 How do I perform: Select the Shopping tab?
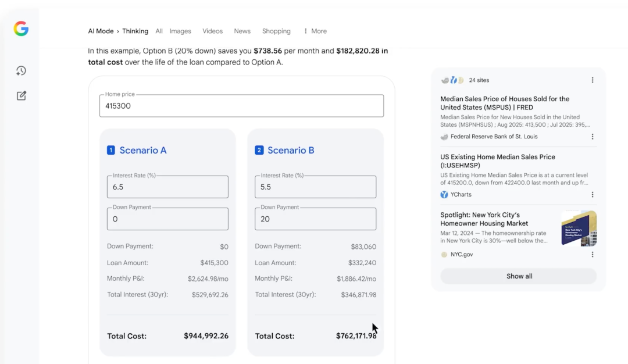point(276,31)
